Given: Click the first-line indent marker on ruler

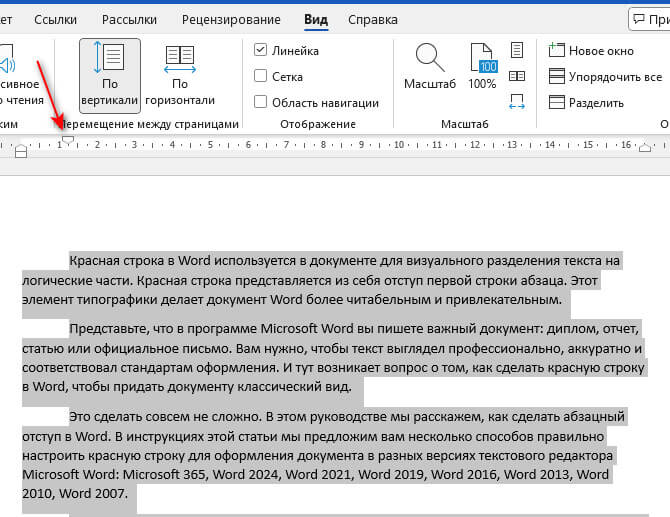Looking at the screenshot, I should (x=68, y=139).
